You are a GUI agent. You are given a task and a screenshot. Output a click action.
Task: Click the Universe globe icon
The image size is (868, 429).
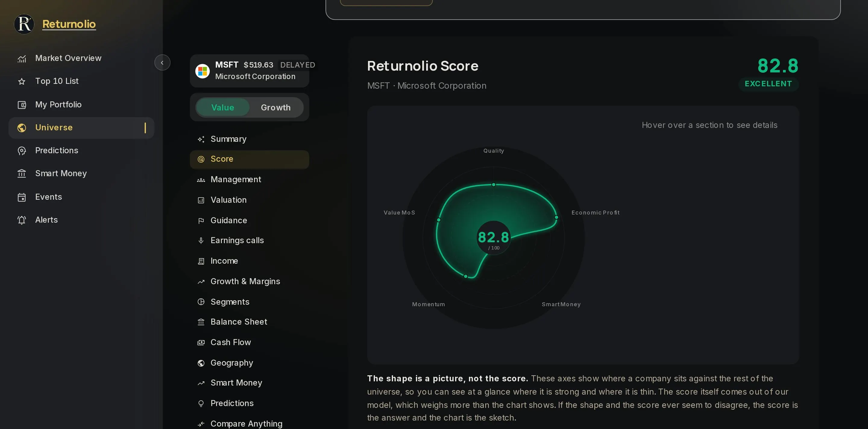[22, 128]
